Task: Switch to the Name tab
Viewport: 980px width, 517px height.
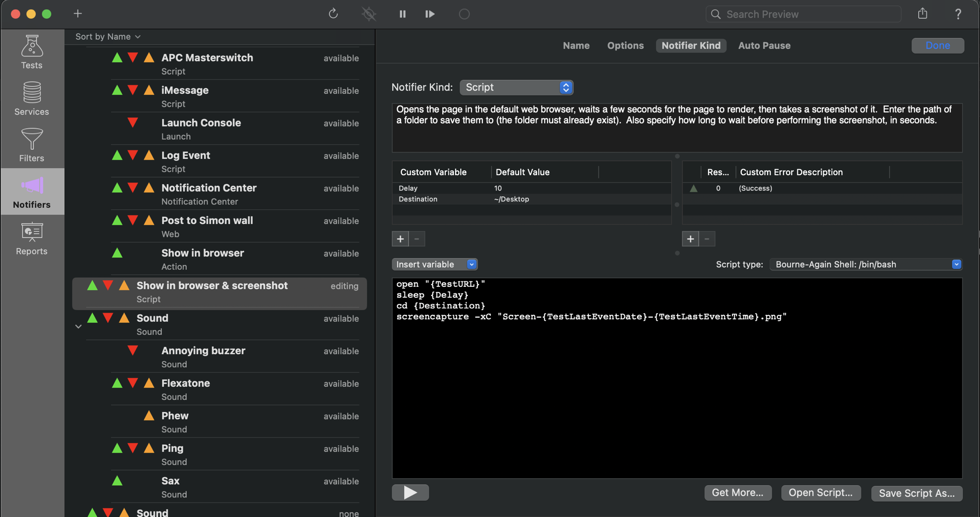Action: point(576,45)
